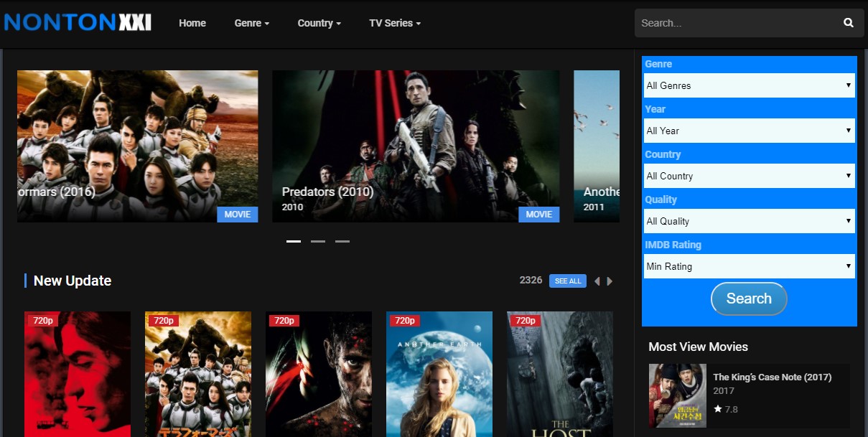
Task: Open The Host poster
Action: tap(560, 374)
